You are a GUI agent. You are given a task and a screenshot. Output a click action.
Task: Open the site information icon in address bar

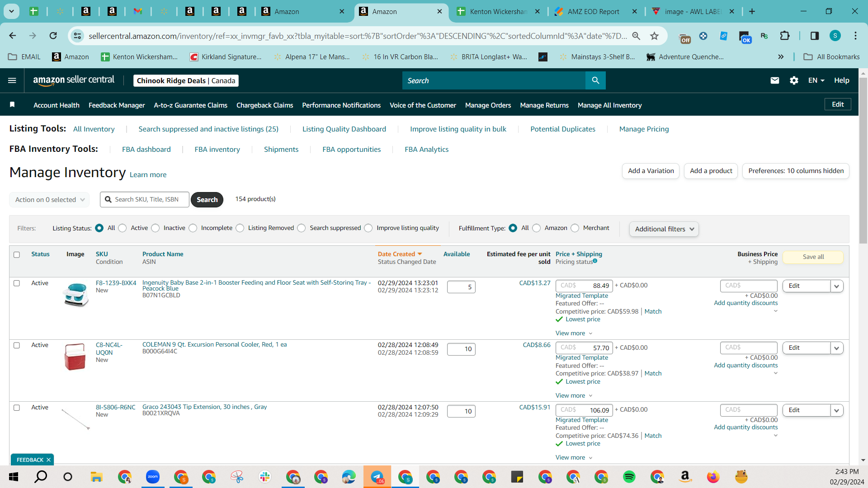point(78,36)
